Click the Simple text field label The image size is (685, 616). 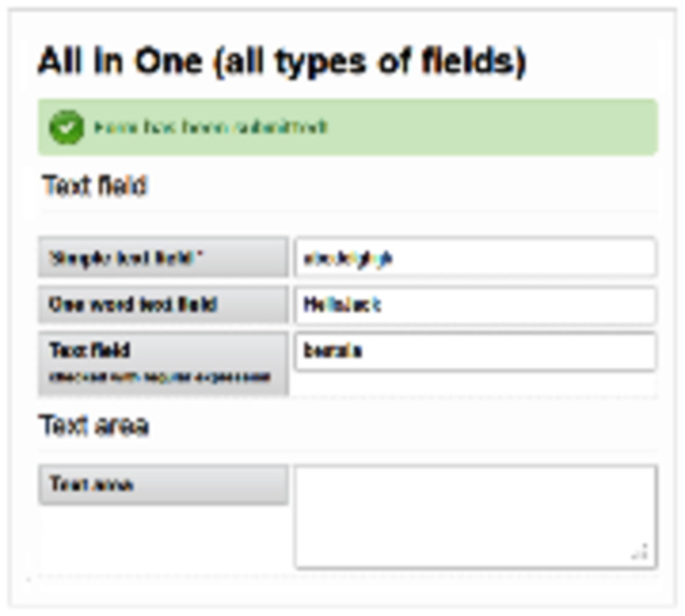122,258
